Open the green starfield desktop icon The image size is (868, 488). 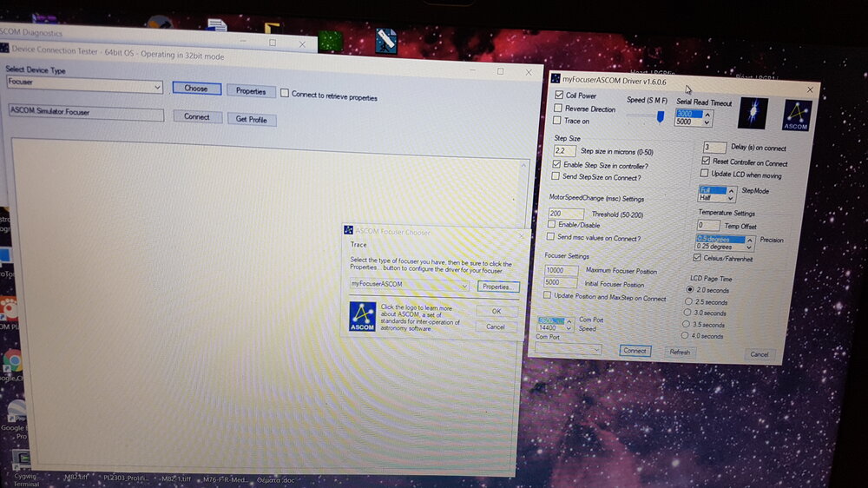pyautogui.click(x=330, y=42)
